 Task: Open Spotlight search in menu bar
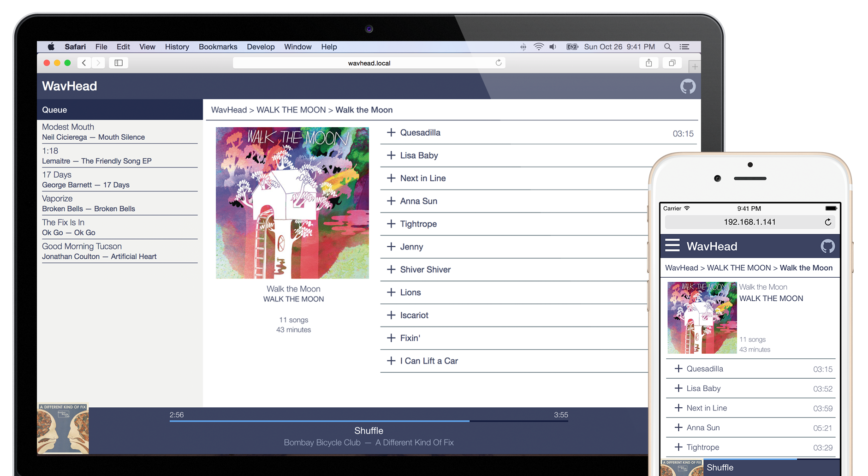click(x=668, y=47)
